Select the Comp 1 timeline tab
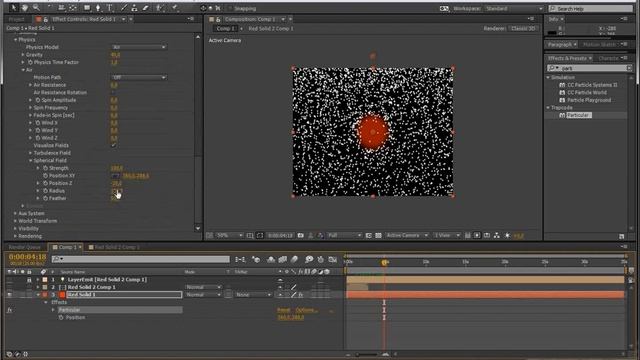The image size is (640, 360). [65, 247]
